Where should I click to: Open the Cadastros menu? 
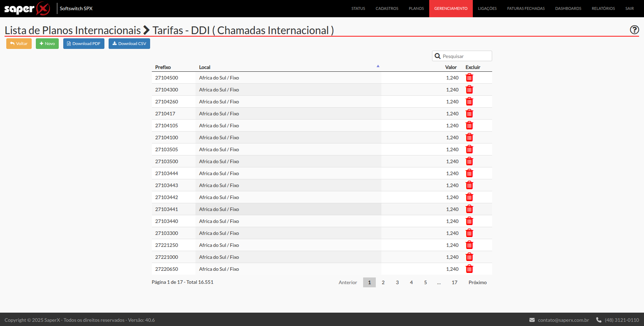click(387, 8)
